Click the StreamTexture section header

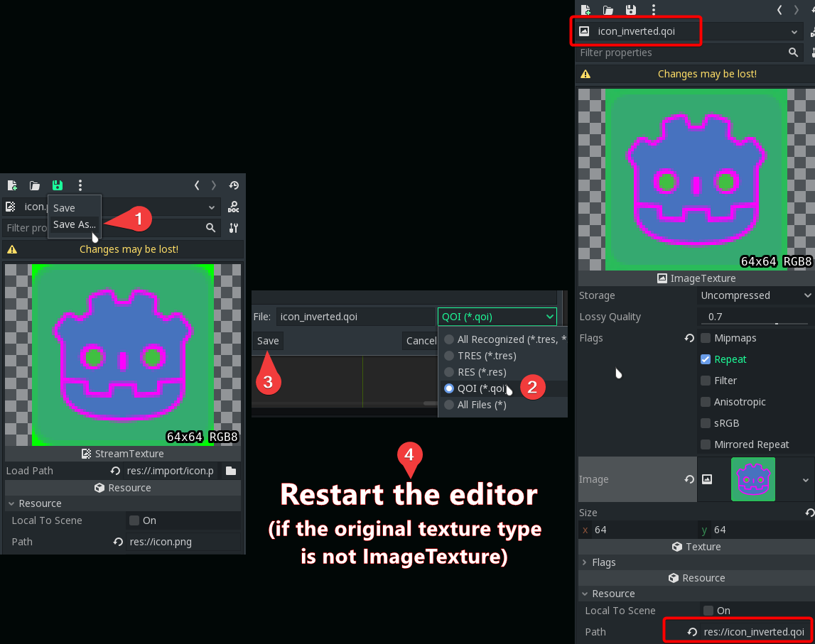(x=123, y=454)
